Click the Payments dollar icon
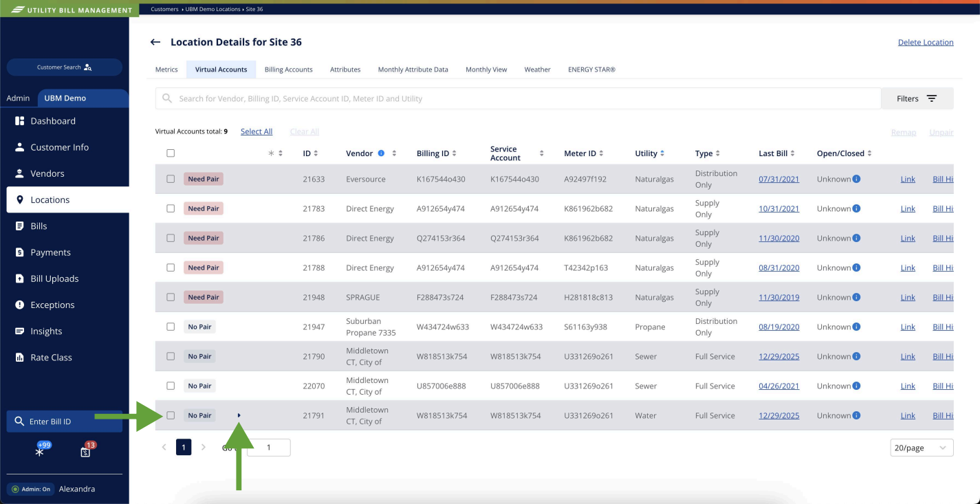 19,252
